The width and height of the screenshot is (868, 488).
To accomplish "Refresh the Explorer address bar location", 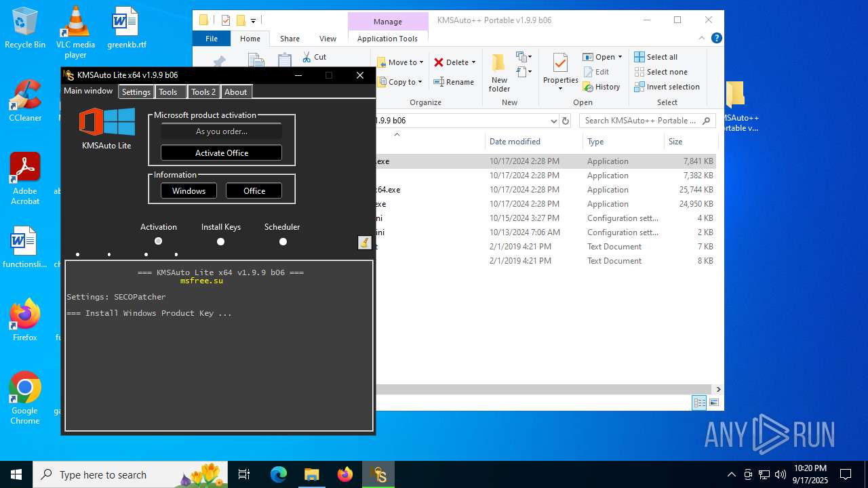I will tap(566, 121).
